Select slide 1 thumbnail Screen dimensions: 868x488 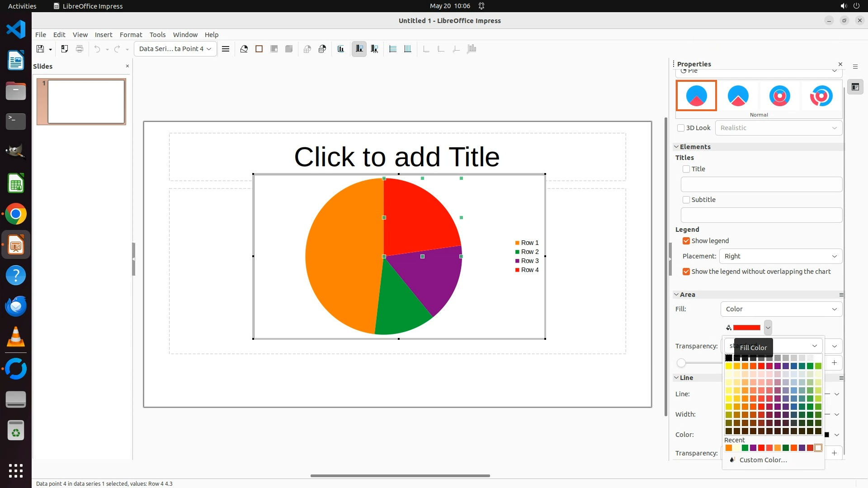pyautogui.click(x=86, y=101)
